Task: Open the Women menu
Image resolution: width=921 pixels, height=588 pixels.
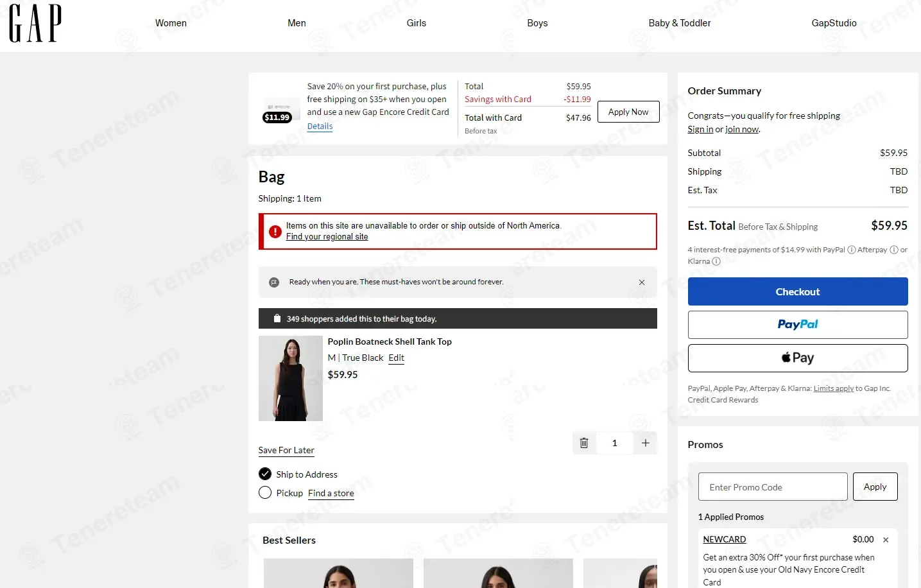Action: tap(171, 23)
